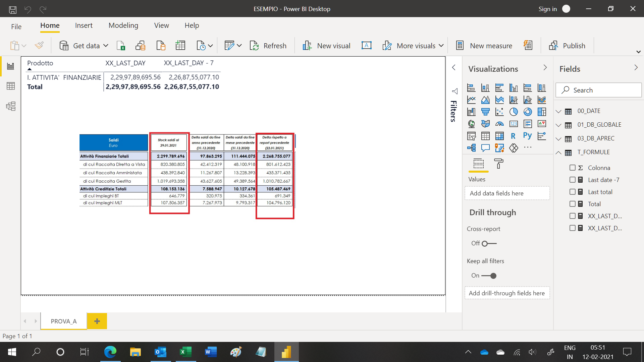Save the report using the floppy icon
Viewport: 644px width, 362px height.
13,9
